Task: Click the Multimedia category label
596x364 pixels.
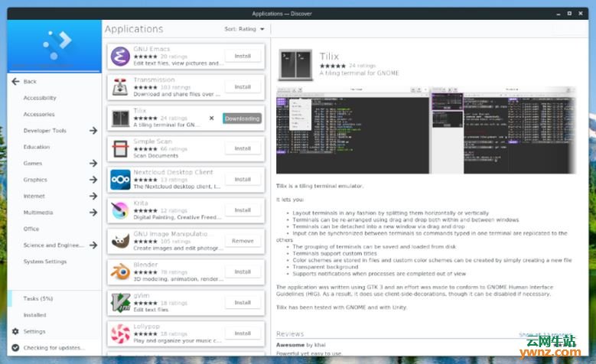Action: [x=38, y=212]
